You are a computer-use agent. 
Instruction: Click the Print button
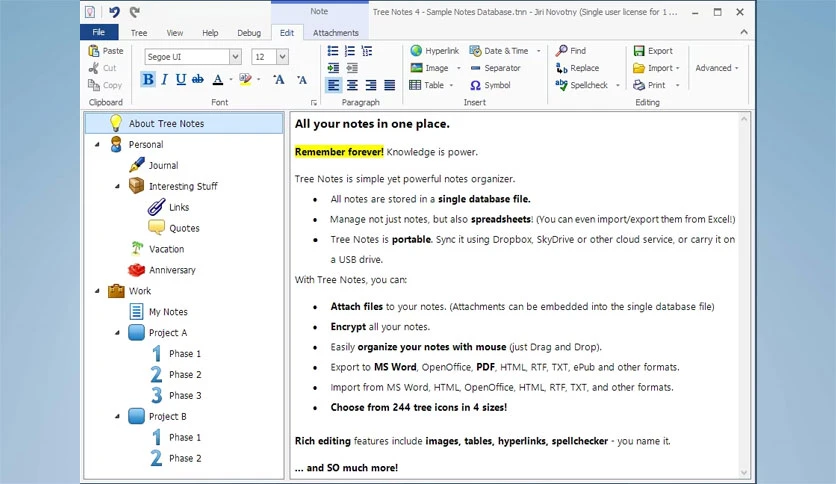649,85
